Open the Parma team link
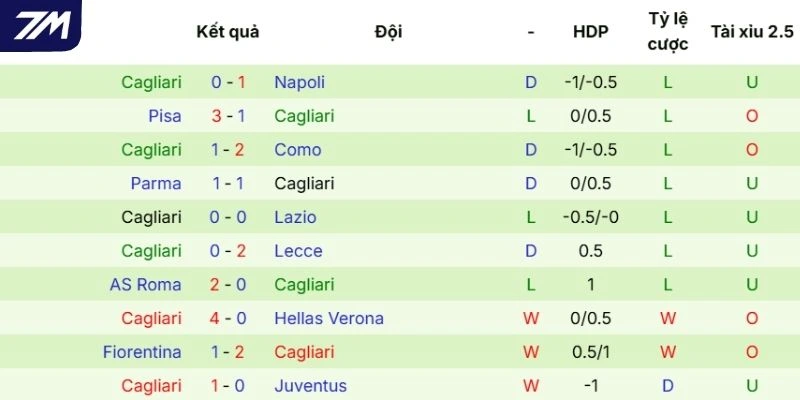 [x=156, y=184]
